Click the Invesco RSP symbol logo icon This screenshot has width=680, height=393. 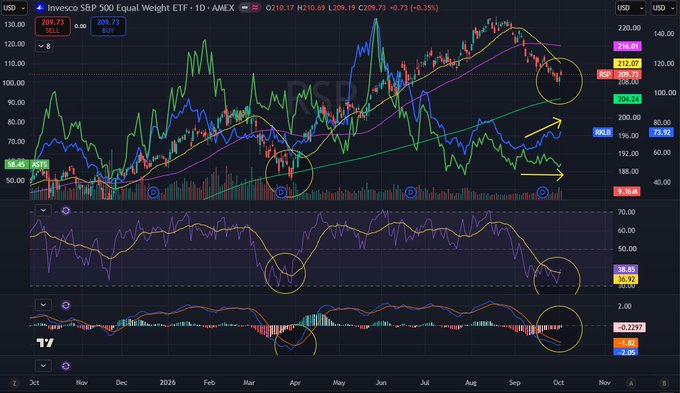pyautogui.click(x=39, y=8)
